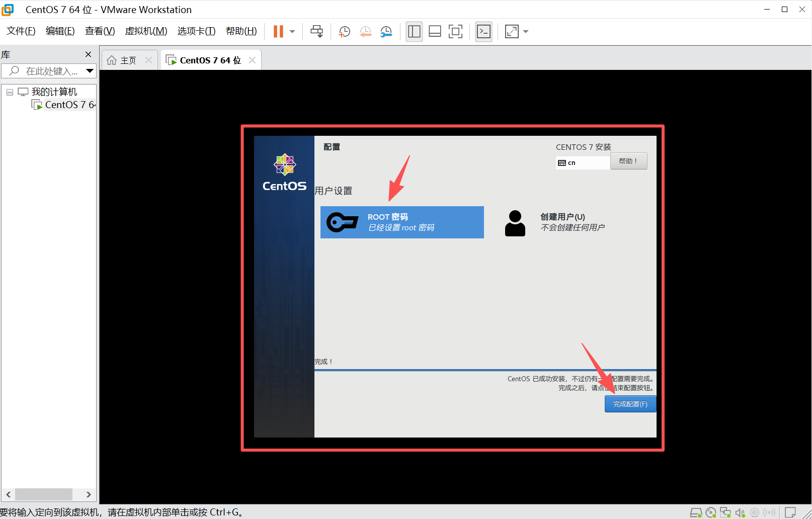Click the ROOT password key icon

tap(342, 222)
